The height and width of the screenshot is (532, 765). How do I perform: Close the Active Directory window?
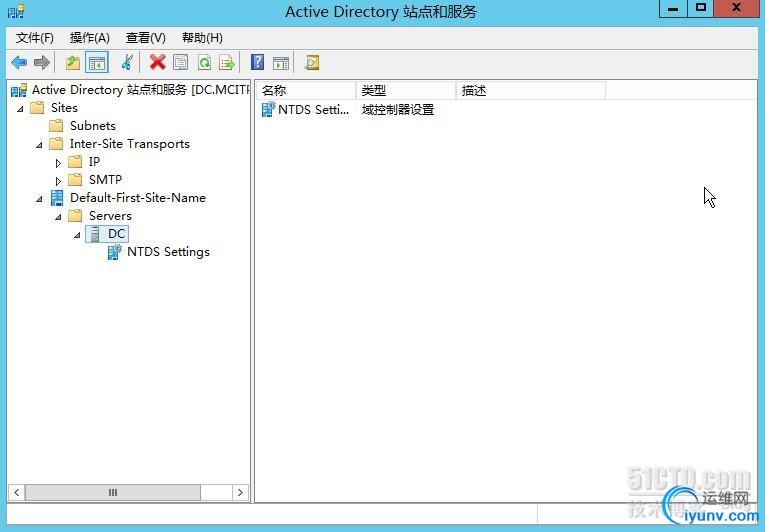[737, 8]
